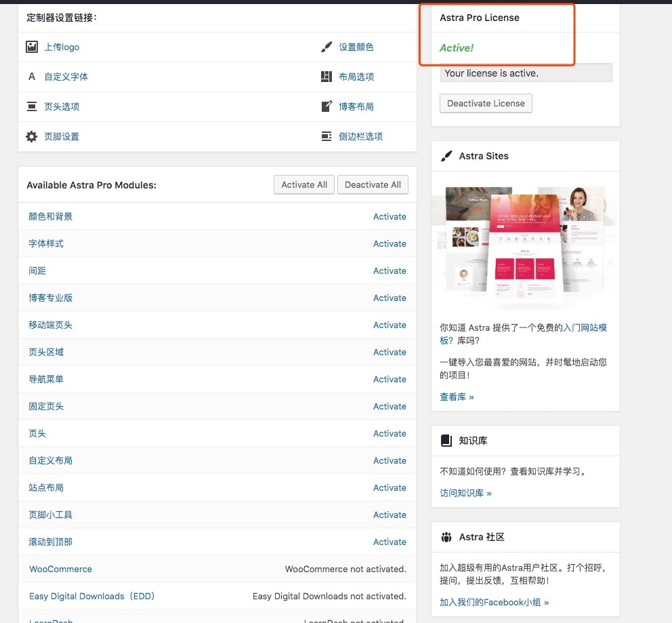Click the Activate All button
Screen dimensions: 672x623
pyautogui.click(x=303, y=184)
